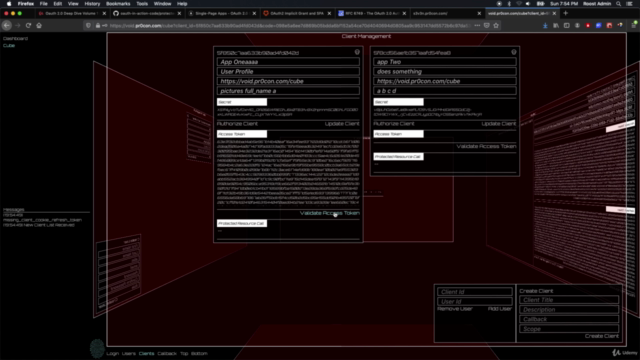
Task: Focus the Client Title input field
Action: 569,300
